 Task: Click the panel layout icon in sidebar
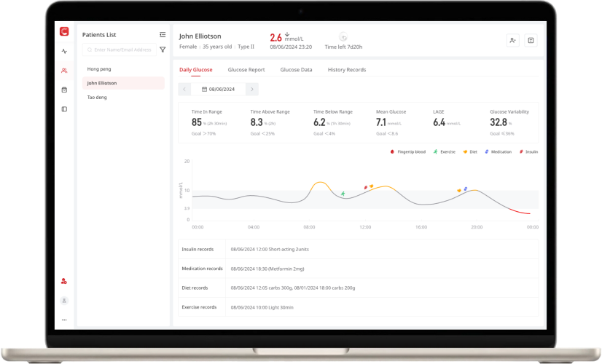click(x=64, y=109)
